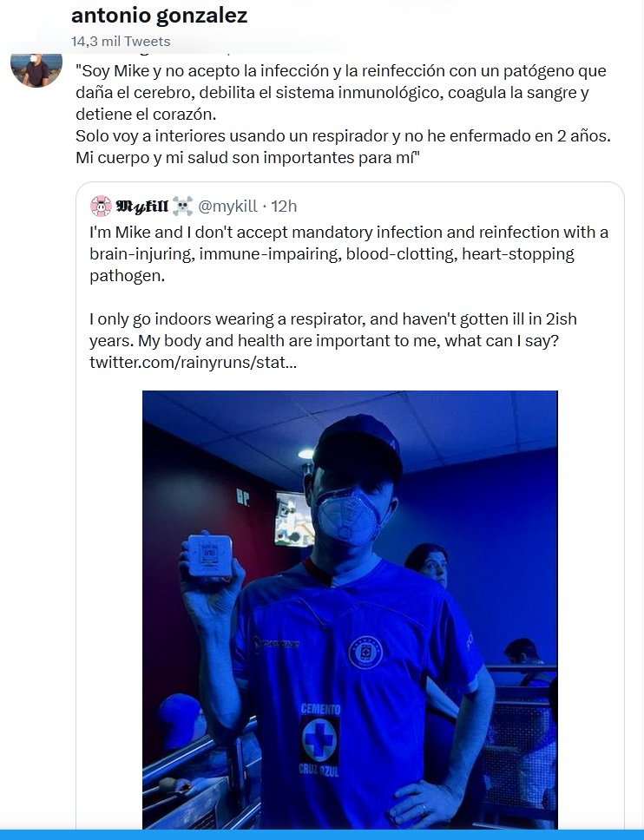Image resolution: width=644 pixels, height=840 pixels.
Task: Click the Cruz Azul crest on jersey
Action: coord(365,653)
